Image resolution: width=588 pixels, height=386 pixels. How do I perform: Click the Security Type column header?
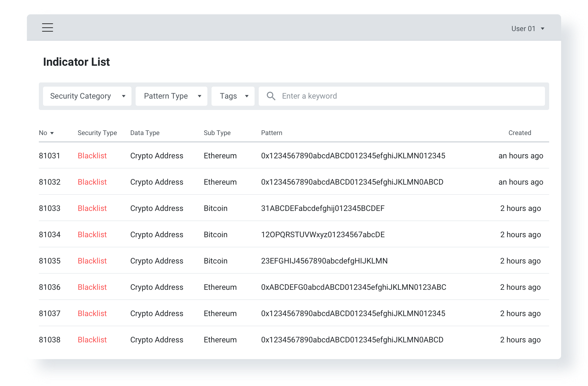pos(97,133)
